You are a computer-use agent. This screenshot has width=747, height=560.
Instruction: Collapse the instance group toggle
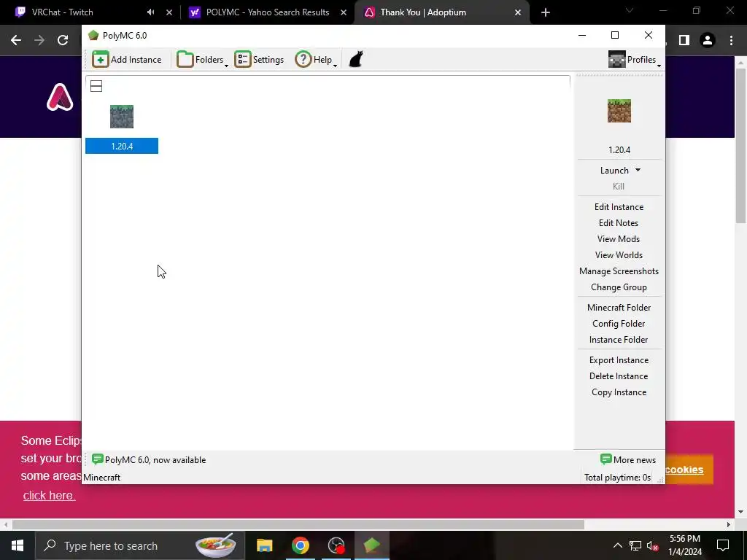tap(96, 86)
